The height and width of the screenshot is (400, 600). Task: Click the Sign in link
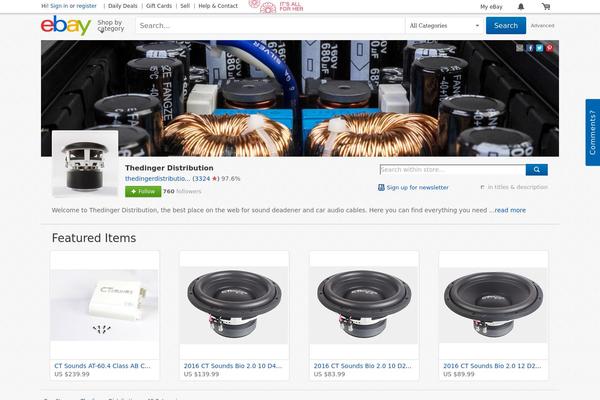[x=59, y=6]
